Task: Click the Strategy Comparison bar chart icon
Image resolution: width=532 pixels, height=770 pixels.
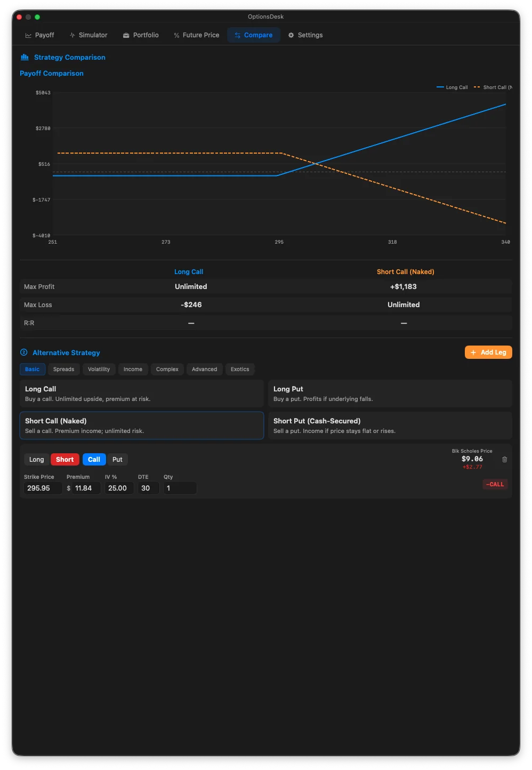Action: click(x=25, y=57)
